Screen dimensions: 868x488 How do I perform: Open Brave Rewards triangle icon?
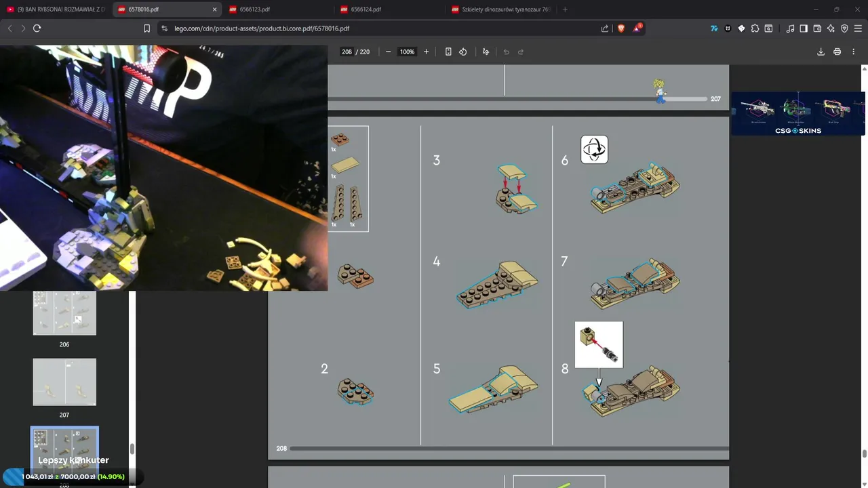click(637, 28)
